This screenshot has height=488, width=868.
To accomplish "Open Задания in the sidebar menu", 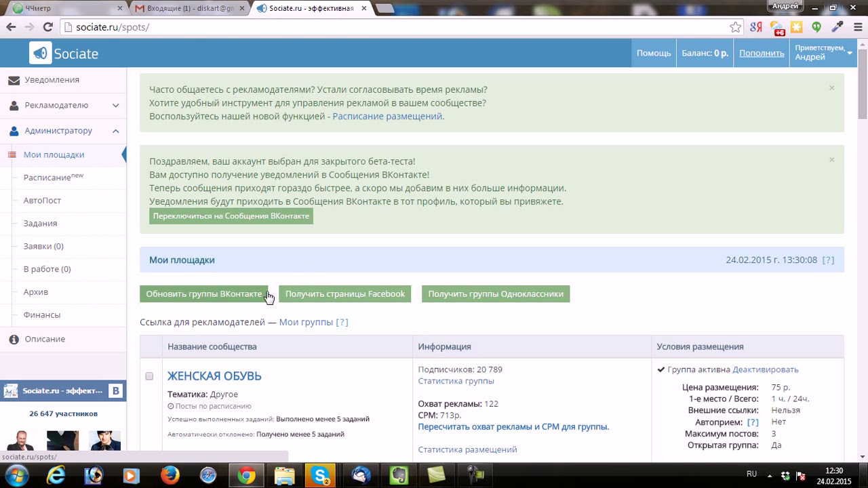I will (40, 224).
